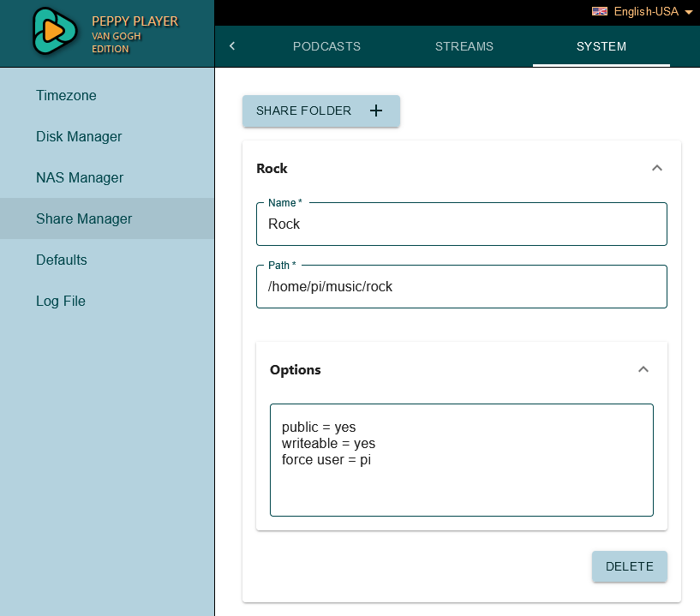Select Share Manager in sidebar
This screenshot has width=700, height=616.
[x=107, y=218]
